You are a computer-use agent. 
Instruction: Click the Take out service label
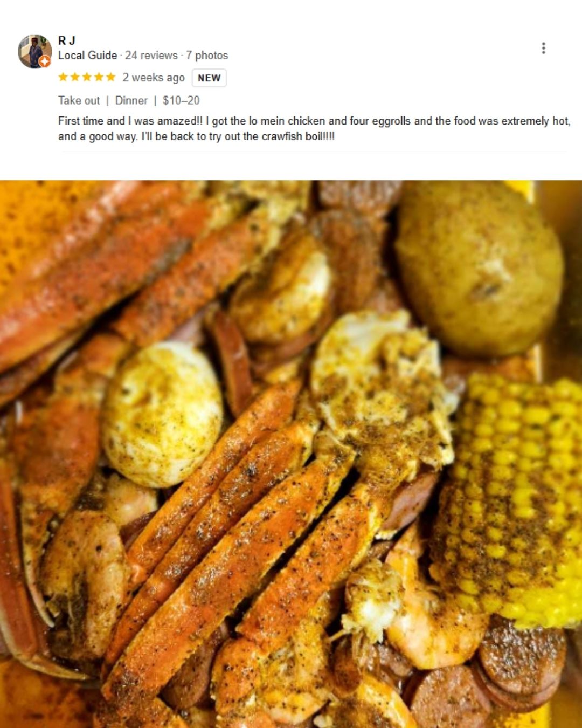(79, 100)
